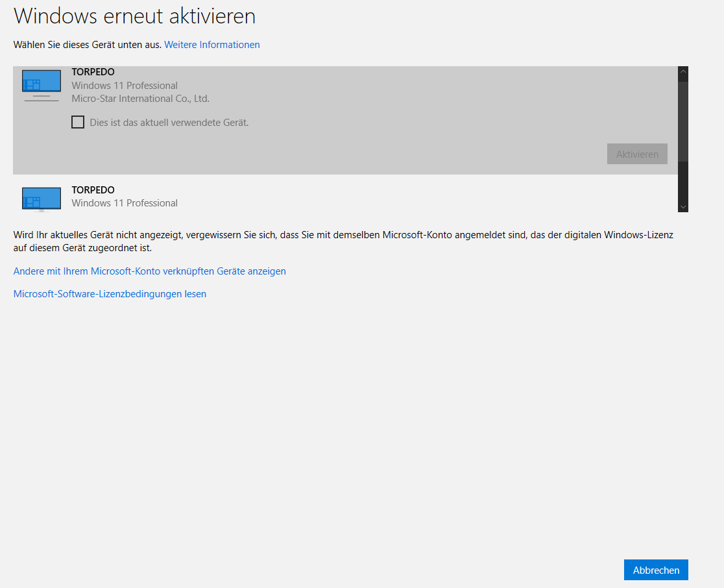Select the second TORPEDO device name
Viewport: 724px width, 588px height.
93,190
